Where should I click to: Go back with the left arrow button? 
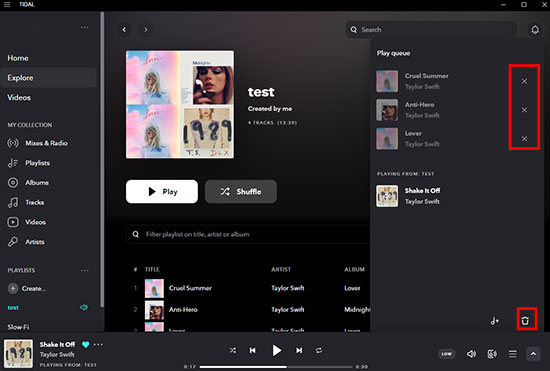pos(124,30)
